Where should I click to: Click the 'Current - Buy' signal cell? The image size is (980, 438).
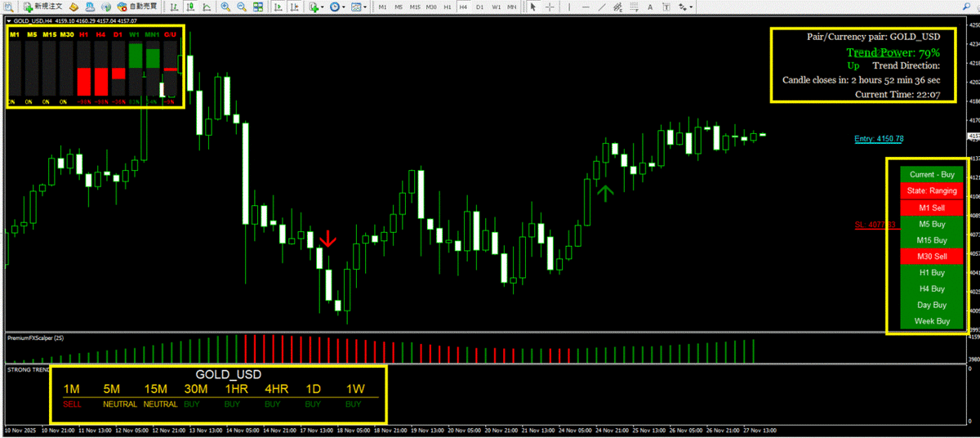pos(932,175)
